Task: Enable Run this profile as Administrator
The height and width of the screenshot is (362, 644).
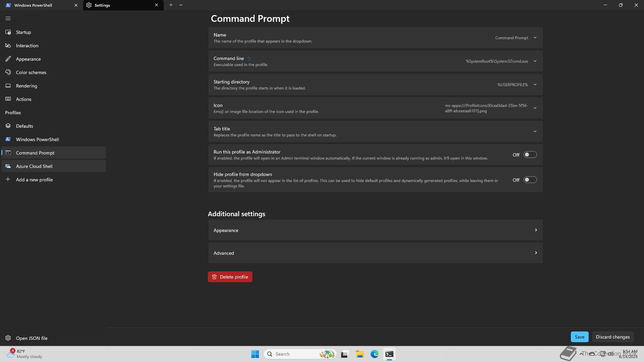Action: [x=530, y=155]
